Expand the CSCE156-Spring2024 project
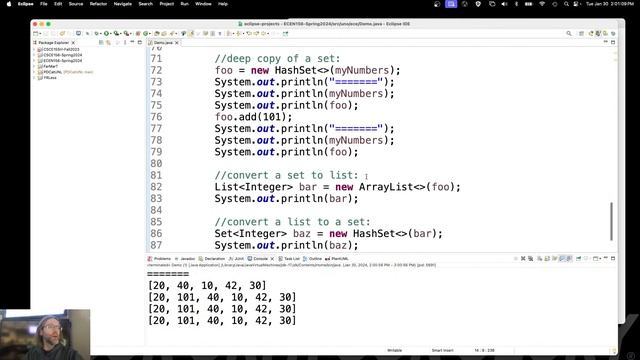Image resolution: width=640 pixels, height=360 pixels. point(34,55)
